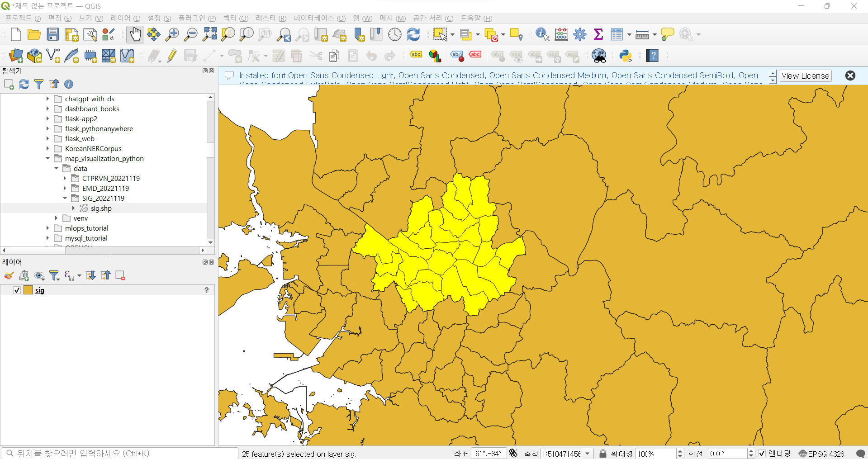Create a new project with the blank page icon
Screen dimensions: 868x459
coord(16,34)
